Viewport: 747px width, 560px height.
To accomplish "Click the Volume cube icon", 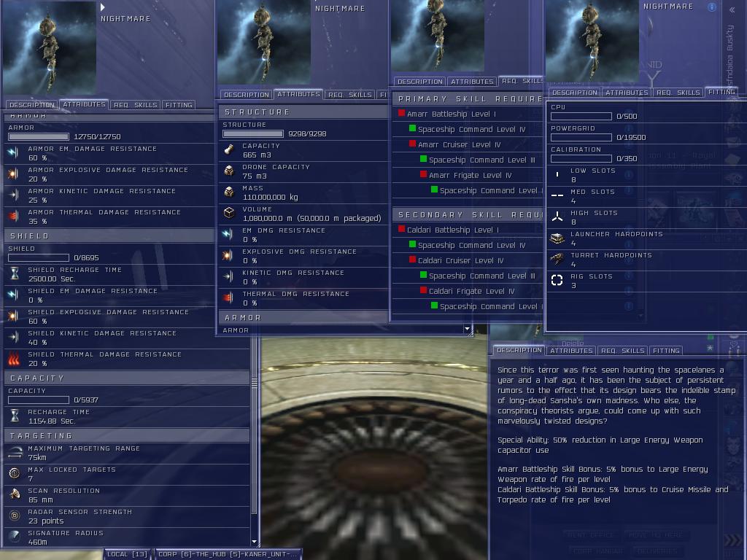I will pos(229,213).
